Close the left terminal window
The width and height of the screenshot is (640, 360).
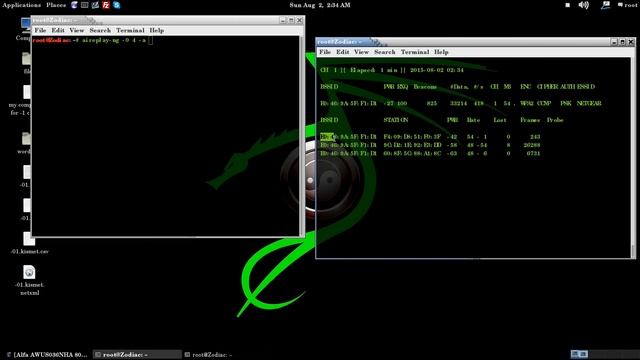click(300, 20)
